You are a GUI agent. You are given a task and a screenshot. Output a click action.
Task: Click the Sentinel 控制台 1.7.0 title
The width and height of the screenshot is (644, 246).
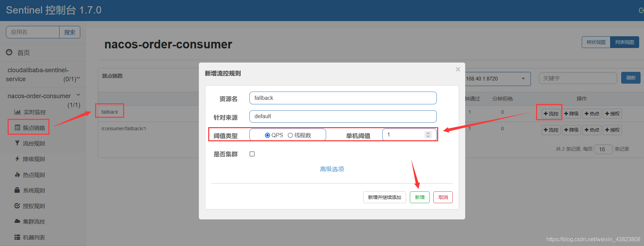pyautogui.click(x=54, y=10)
